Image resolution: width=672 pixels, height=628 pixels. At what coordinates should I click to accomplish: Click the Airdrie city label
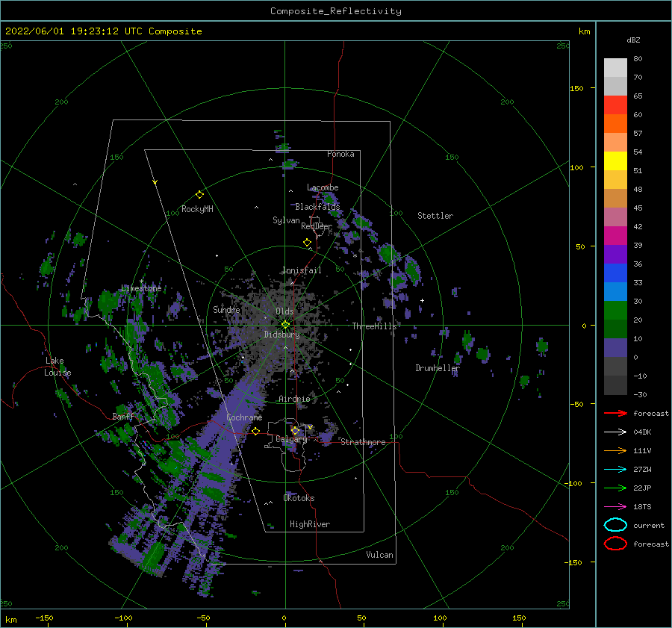[294, 399]
